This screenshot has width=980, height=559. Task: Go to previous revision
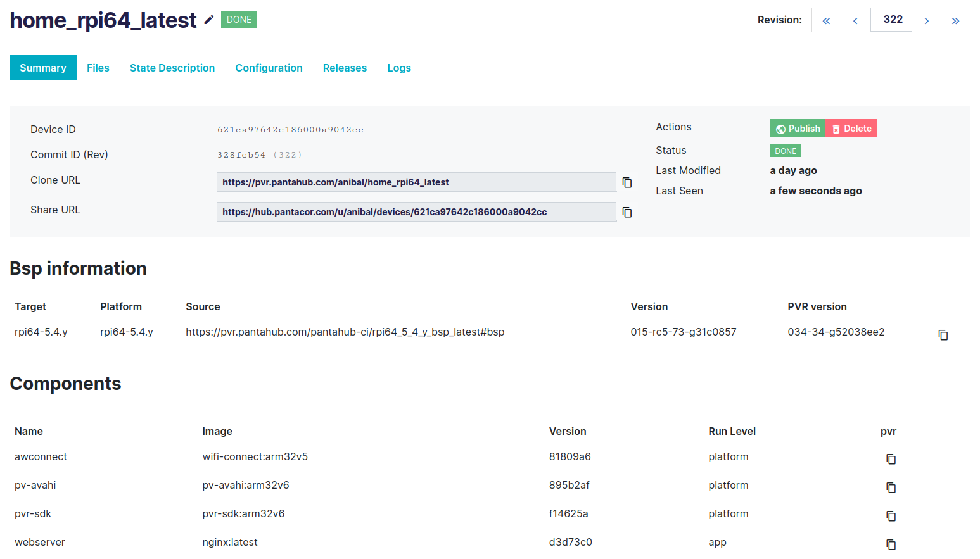pos(855,20)
